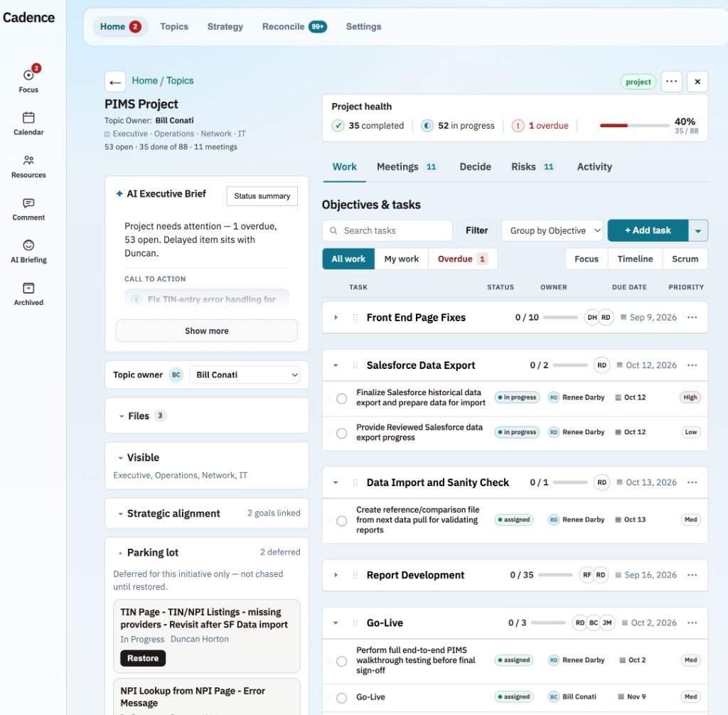Click the drag handle of Go-Live objective
Image resolution: width=728 pixels, height=715 pixels.
tap(355, 623)
